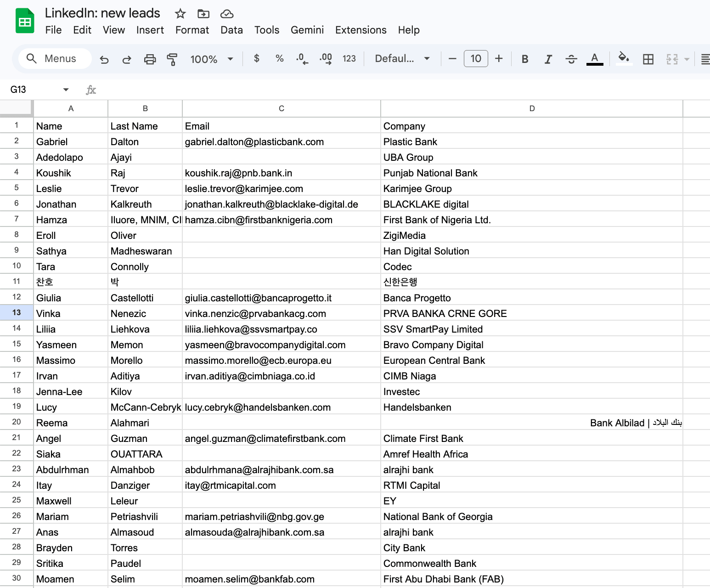
Task: Toggle strikethrough formatting
Action: click(x=571, y=59)
